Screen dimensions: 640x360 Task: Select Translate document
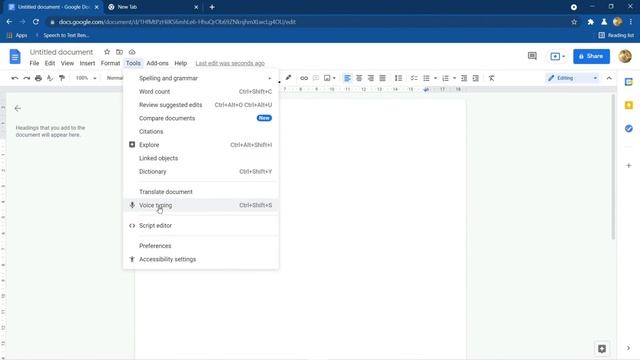tap(200, 192)
